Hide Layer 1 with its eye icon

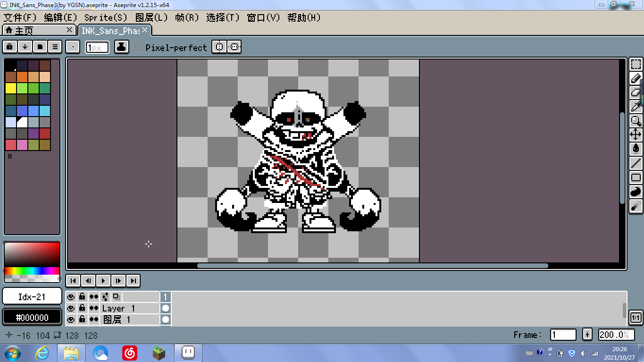71,308
